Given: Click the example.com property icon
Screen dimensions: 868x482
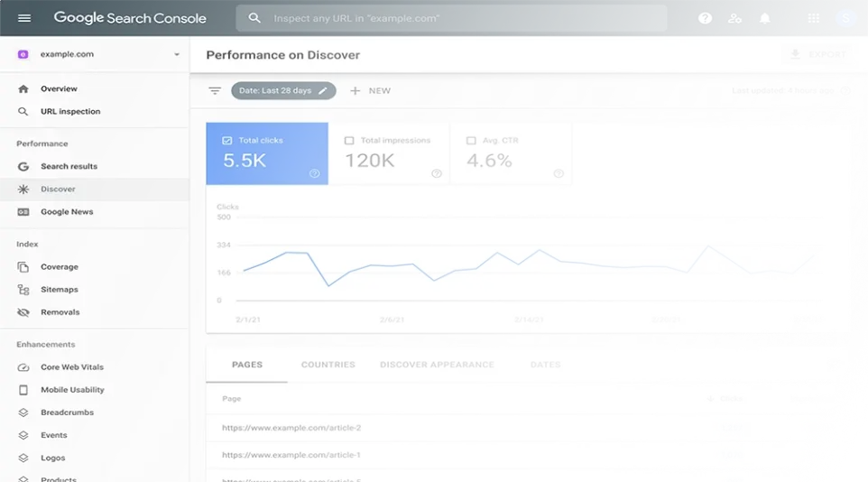Looking at the screenshot, I should click(x=23, y=54).
